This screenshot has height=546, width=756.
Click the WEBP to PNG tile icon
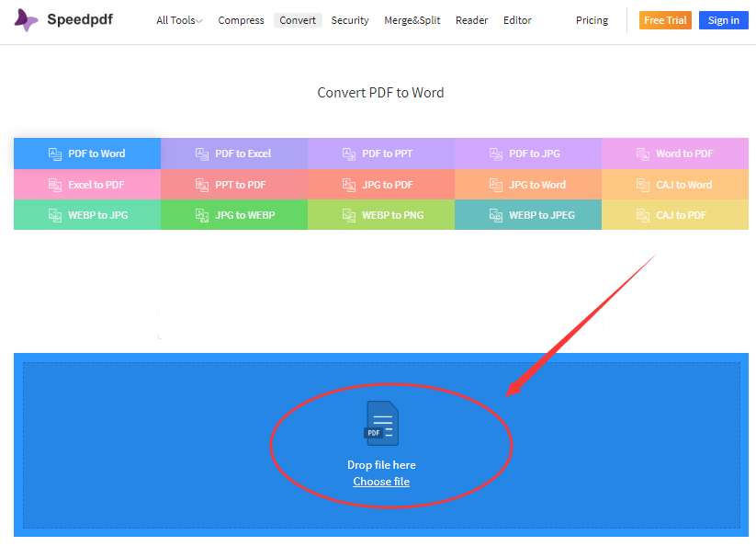pyautogui.click(x=349, y=215)
